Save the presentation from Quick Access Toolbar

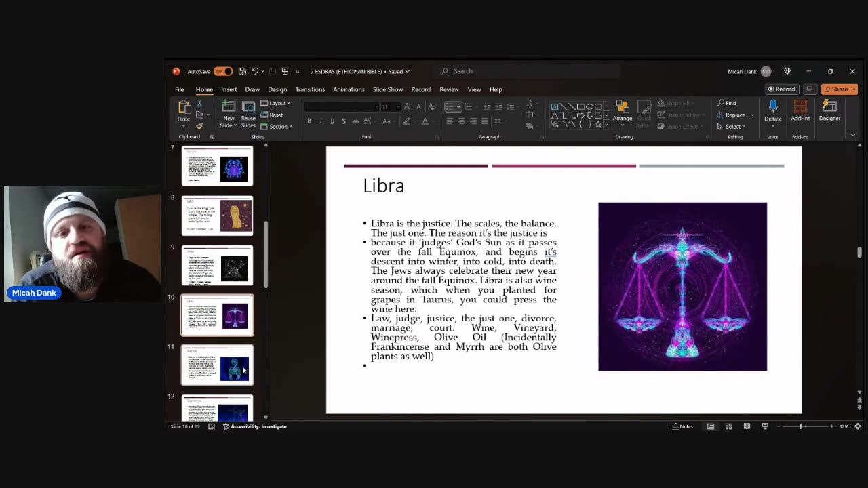(242, 71)
